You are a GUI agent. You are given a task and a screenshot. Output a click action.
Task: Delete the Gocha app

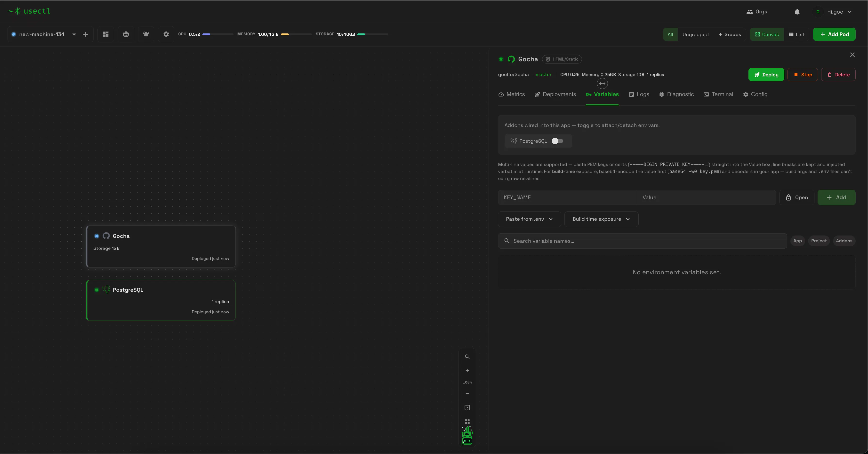pos(838,75)
